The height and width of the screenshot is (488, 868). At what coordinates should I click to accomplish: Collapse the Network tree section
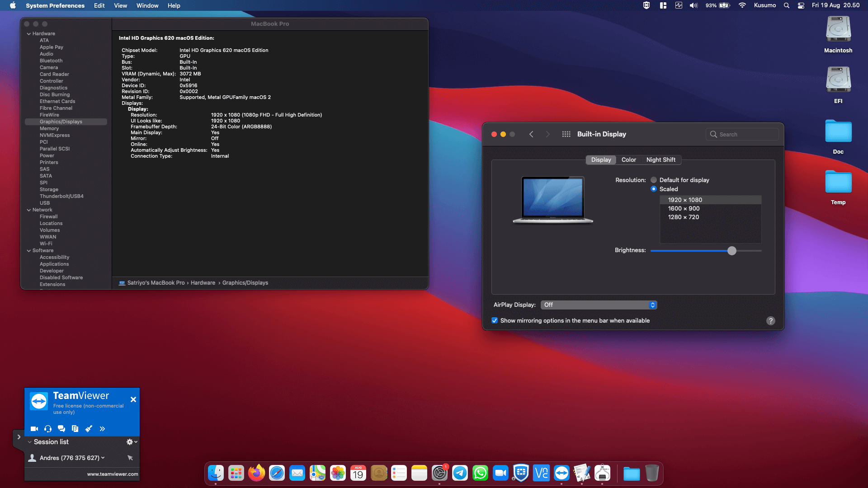[x=29, y=210]
